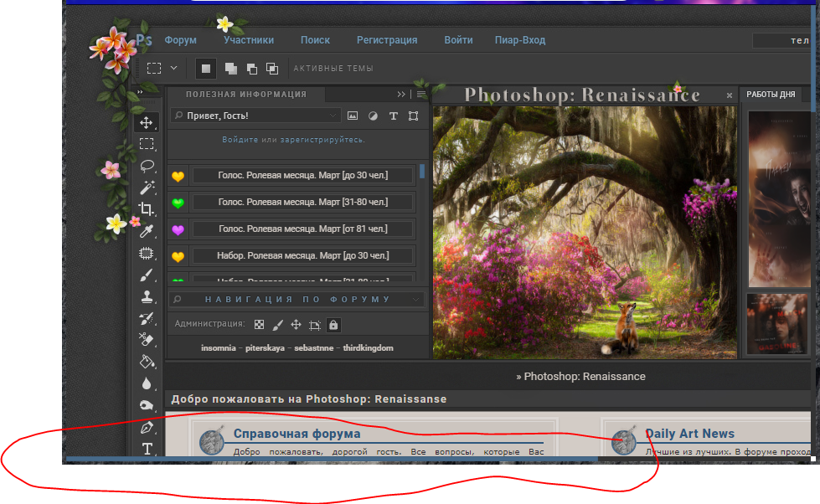Click the transform box icon in info panel
This screenshot has height=504, width=820.
[x=413, y=116]
